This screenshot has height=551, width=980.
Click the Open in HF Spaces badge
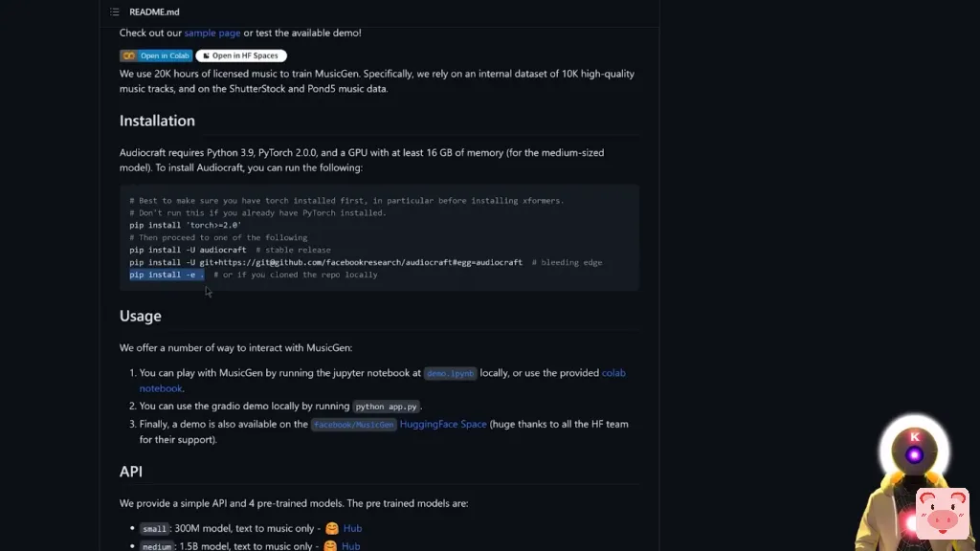pos(241,55)
